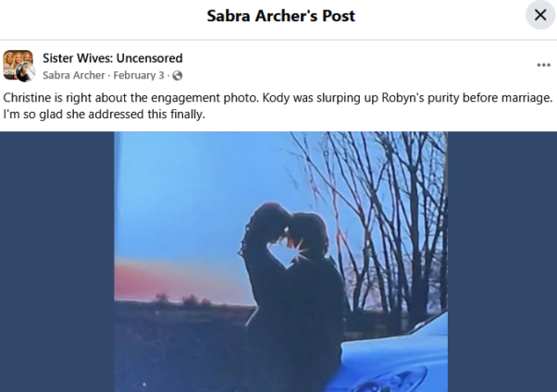Click the white car in the photo
The width and height of the screenshot is (557, 392).
[394, 353]
